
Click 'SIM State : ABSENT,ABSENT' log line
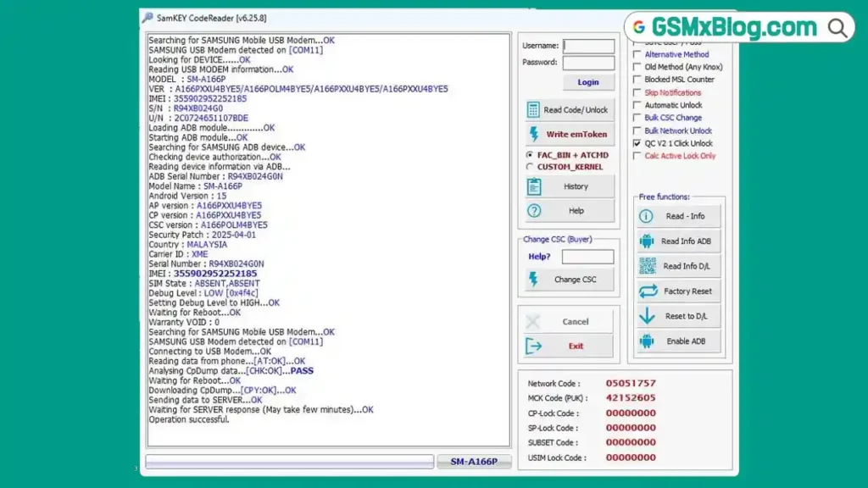click(x=203, y=283)
